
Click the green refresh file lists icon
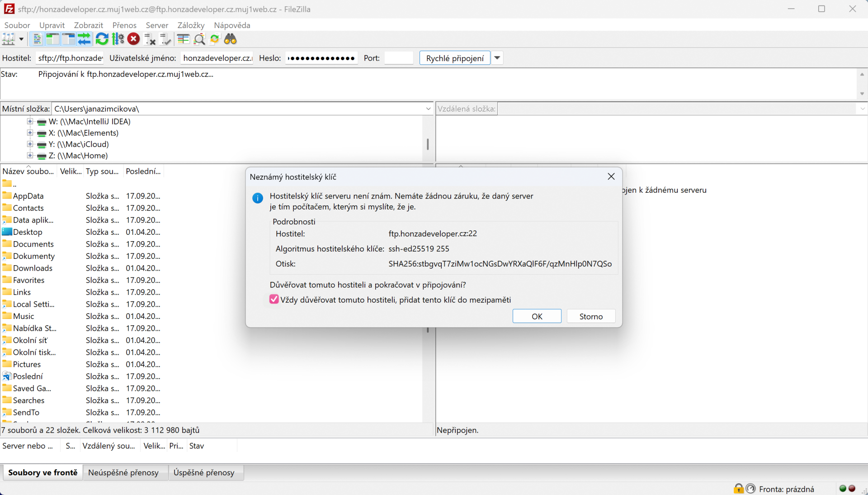(x=102, y=39)
